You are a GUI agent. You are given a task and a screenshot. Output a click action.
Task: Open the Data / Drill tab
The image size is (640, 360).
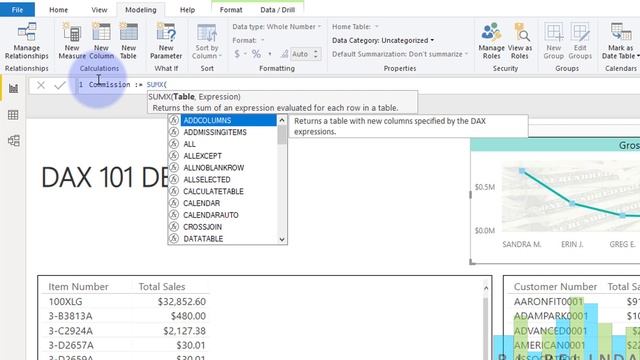tap(278, 9)
